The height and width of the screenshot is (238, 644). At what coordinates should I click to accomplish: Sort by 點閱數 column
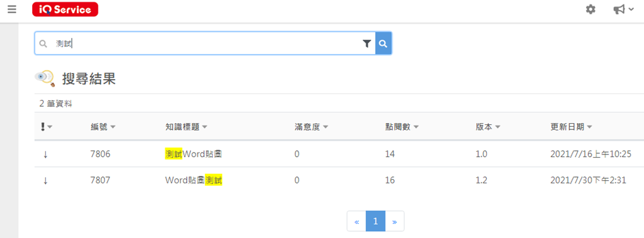(402, 127)
